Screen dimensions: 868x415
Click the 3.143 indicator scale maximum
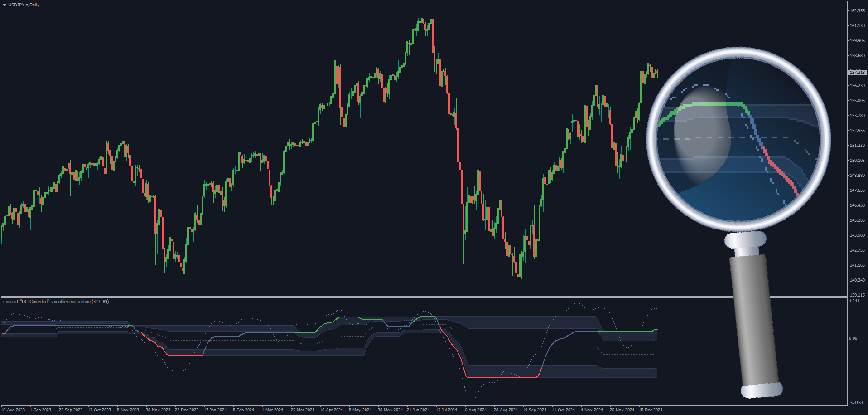click(854, 301)
